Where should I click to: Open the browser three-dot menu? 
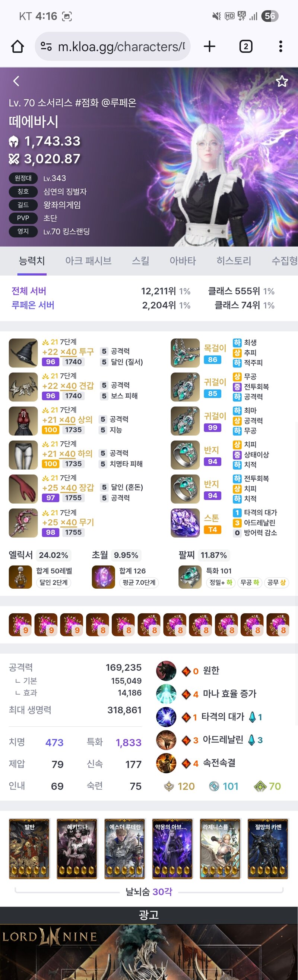[x=280, y=46]
